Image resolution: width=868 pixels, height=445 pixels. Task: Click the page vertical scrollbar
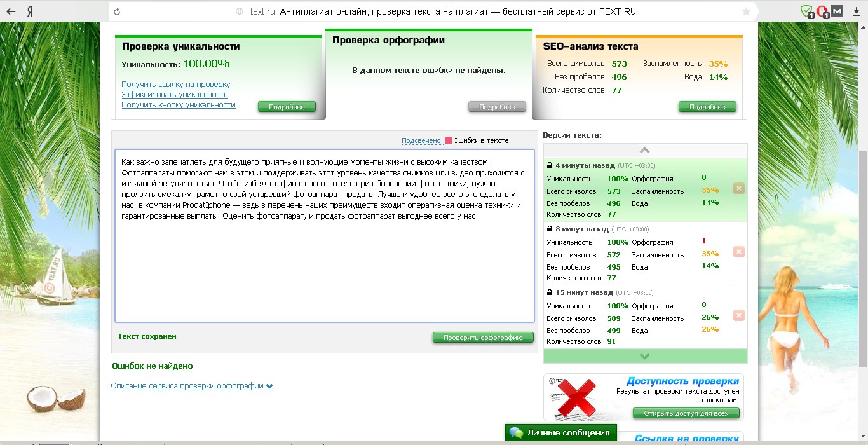pos(863,258)
